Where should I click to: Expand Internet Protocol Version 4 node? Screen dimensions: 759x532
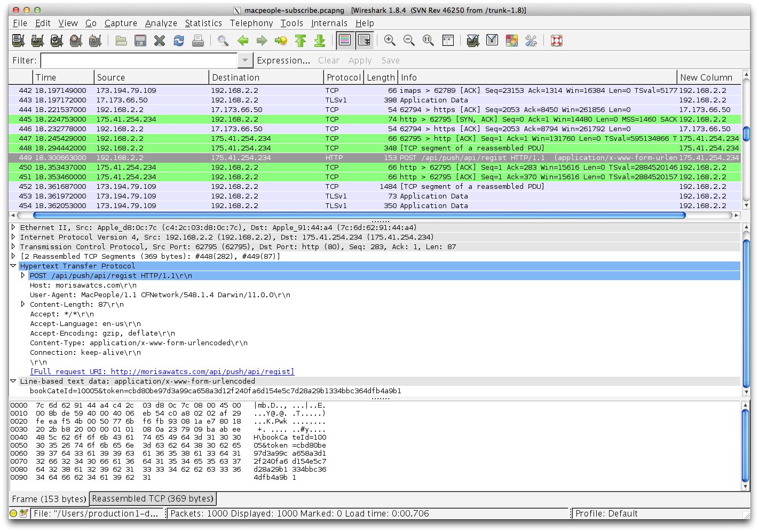pos(13,237)
